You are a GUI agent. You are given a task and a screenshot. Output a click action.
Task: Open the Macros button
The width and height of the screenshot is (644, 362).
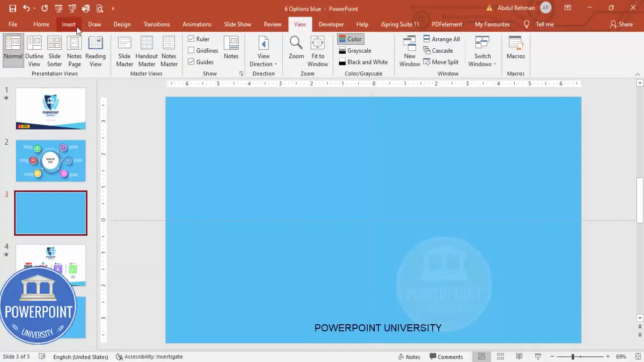point(516,48)
